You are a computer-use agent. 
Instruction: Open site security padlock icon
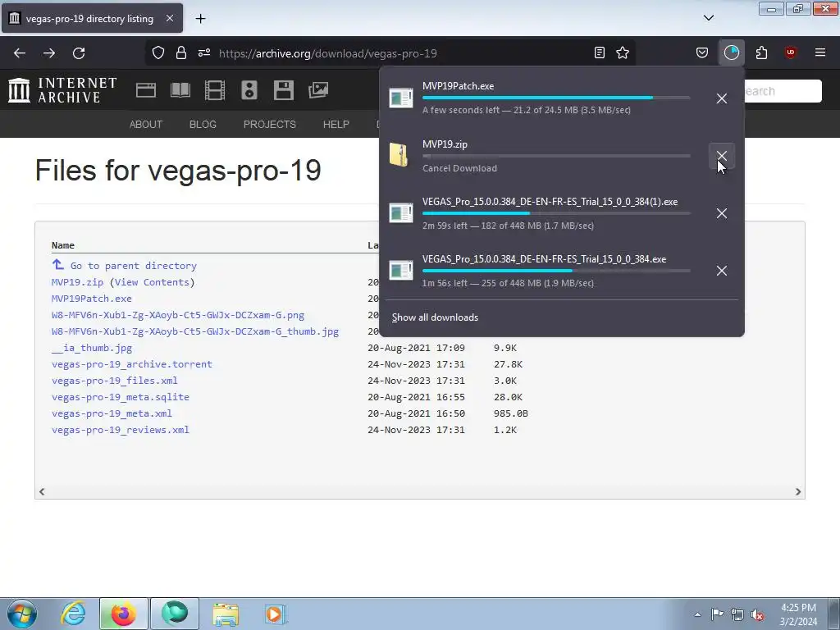tap(181, 53)
